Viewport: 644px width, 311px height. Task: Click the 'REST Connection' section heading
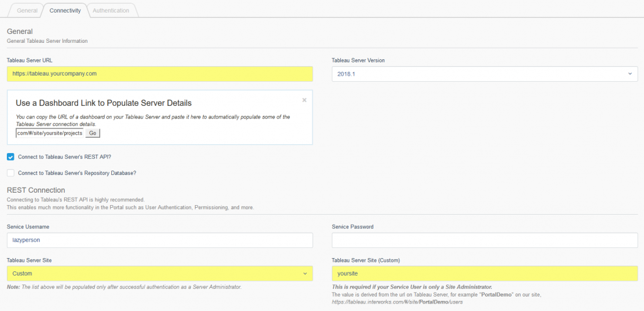pos(36,190)
